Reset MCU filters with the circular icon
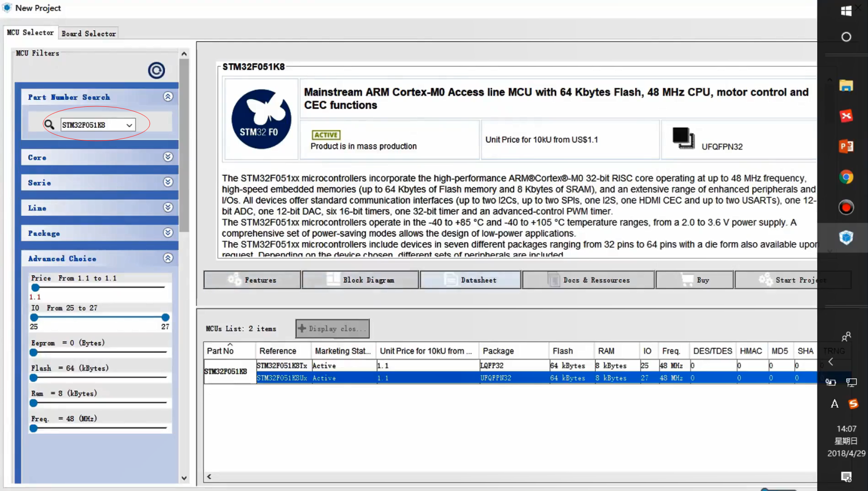868x491 pixels. click(156, 70)
